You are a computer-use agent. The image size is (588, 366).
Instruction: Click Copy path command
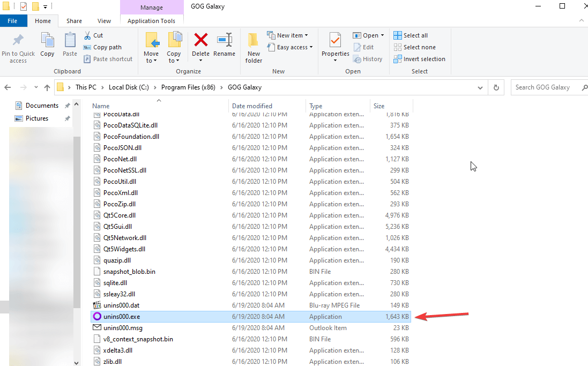102,47
